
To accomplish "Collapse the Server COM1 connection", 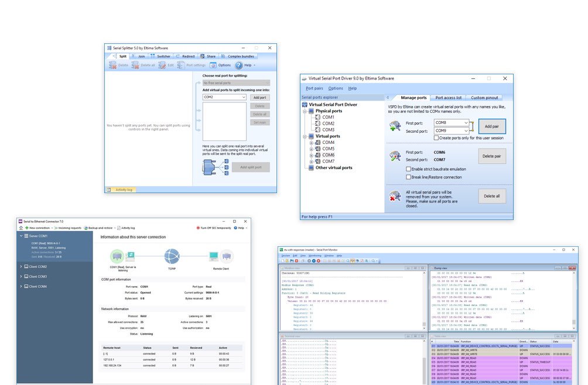I will tap(21, 236).
